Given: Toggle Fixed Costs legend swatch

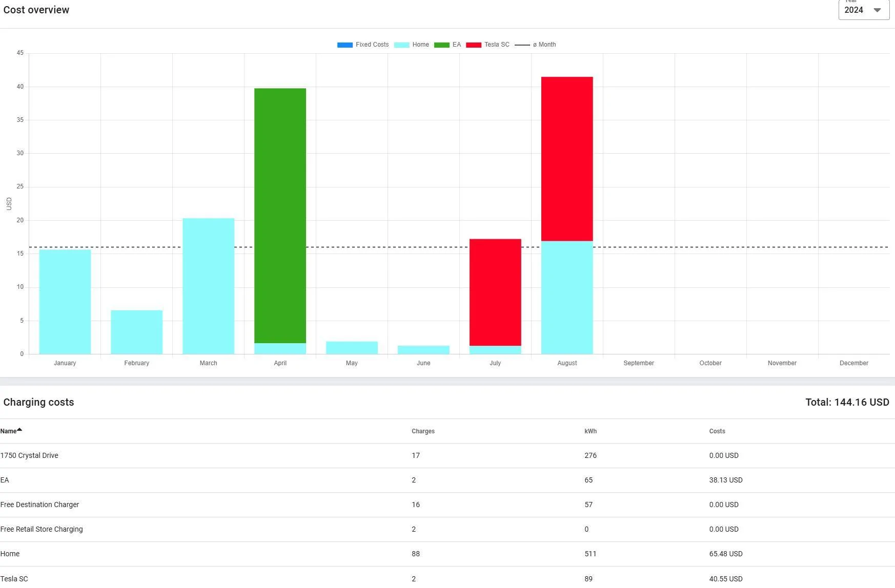Looking at the screenshot, I should [344, 45].
